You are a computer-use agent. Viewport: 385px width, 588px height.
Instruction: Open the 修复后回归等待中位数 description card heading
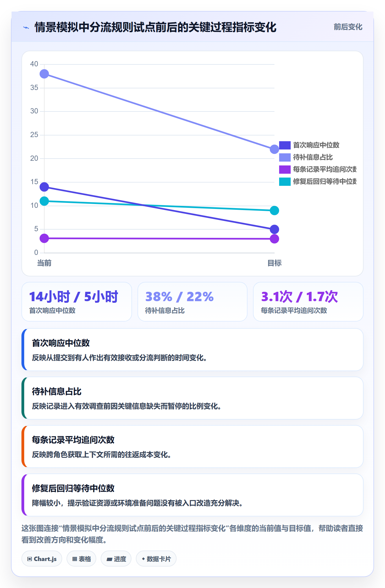coord(73,488)
